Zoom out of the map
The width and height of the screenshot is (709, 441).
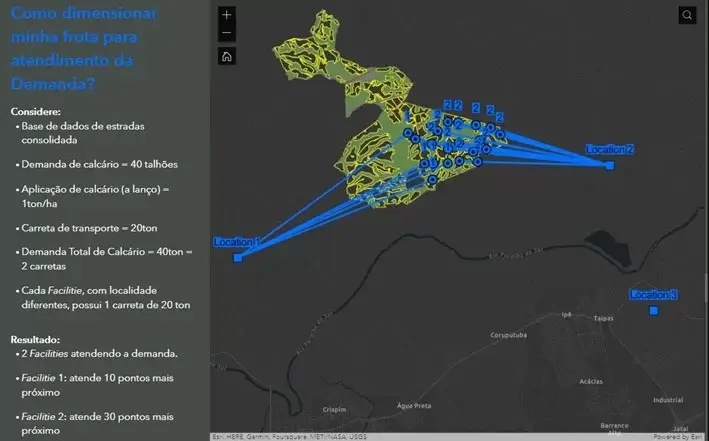pos(227,34)
